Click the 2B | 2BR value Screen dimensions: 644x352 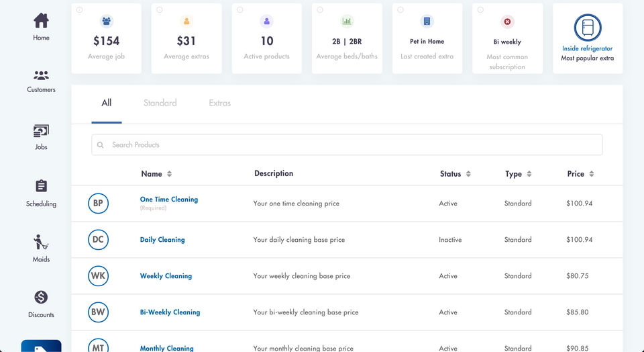pyautogui.click(x=347, y=42)
